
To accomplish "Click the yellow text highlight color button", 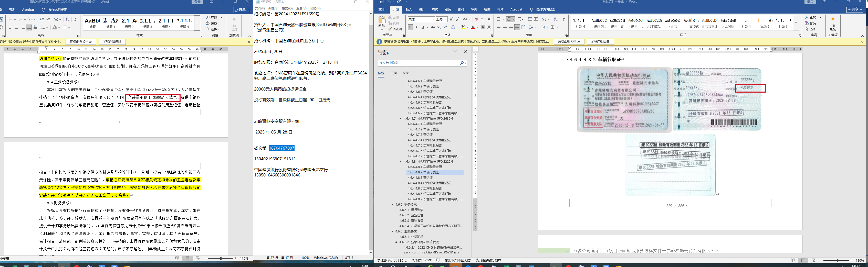I will pos(463,27).
